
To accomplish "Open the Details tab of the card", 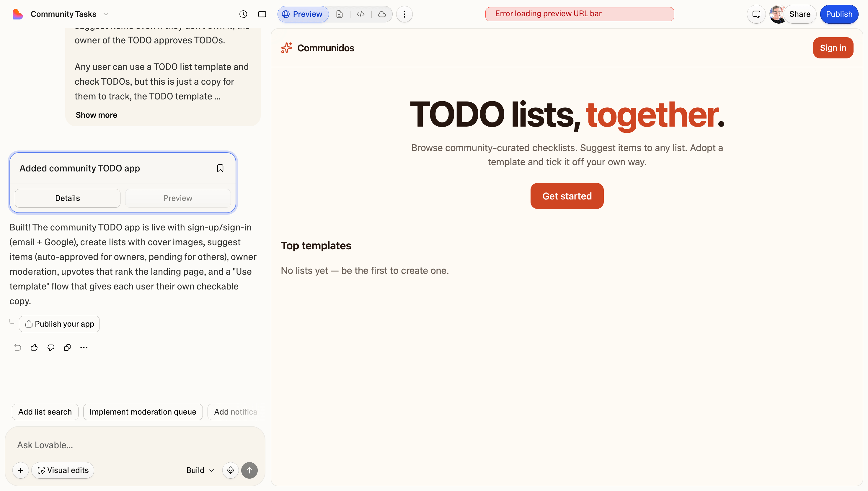I will coord(68,198).
